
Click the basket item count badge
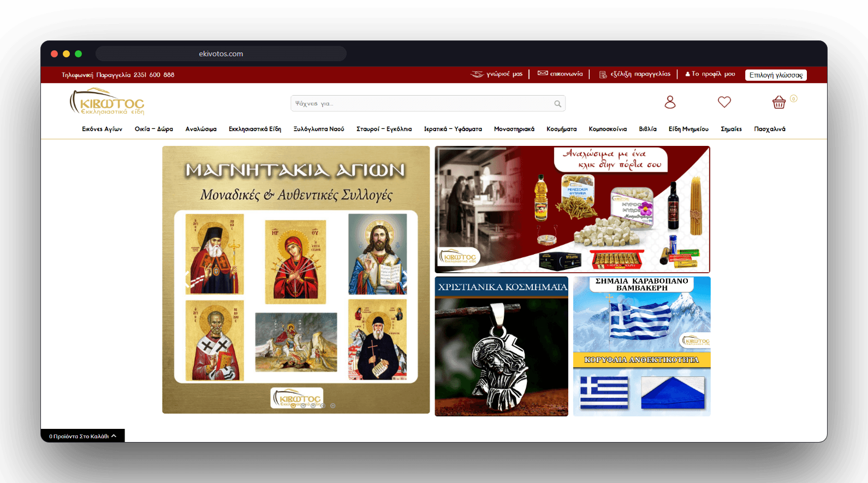coord(793,98)
